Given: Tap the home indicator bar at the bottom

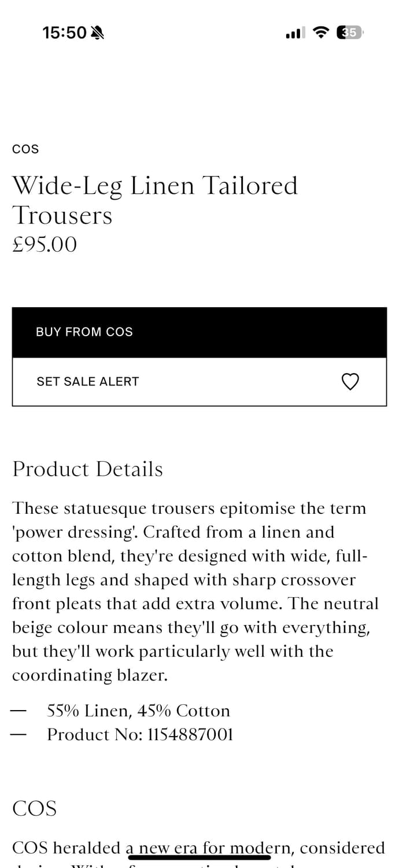Looking at the screenshot, I should (199, 858).
